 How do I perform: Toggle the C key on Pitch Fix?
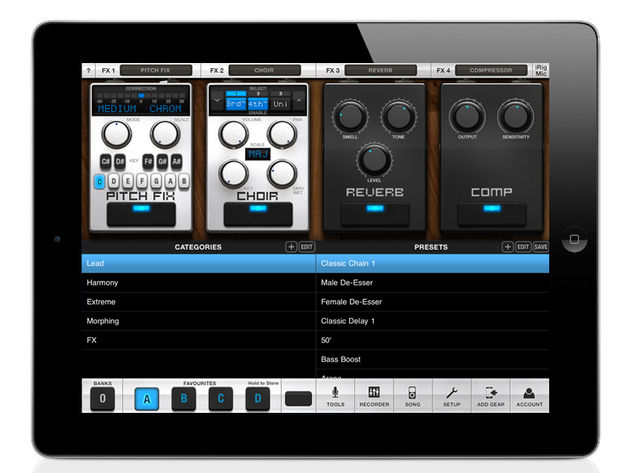point(100,182)
